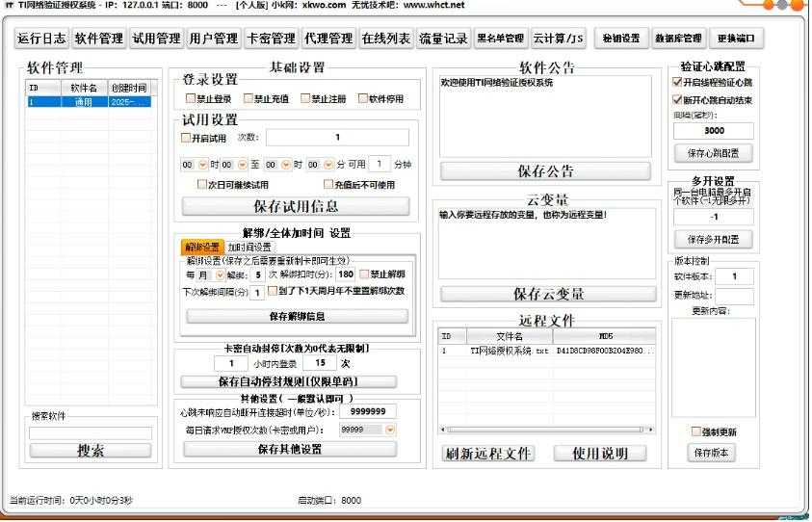Tick the 软件停用 checkbox
The height and width of the screenshot is (522, 812).
[x=364, y=98]
